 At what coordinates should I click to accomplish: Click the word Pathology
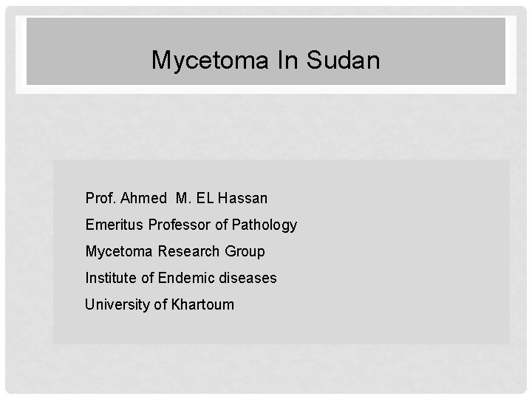[265, 225]
